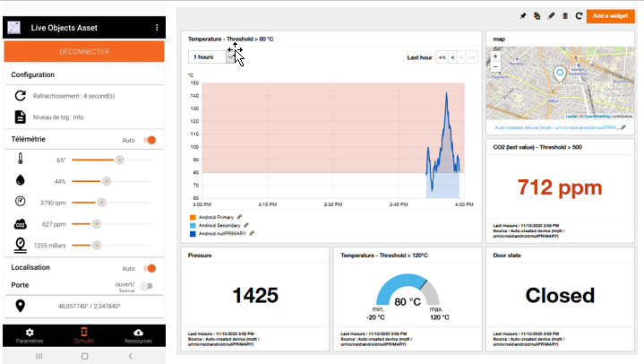The height and width of the screenshot is (364, 644).
Task: Open the Simuler tab
Action: pyautogui.click(x=84, y=335)
